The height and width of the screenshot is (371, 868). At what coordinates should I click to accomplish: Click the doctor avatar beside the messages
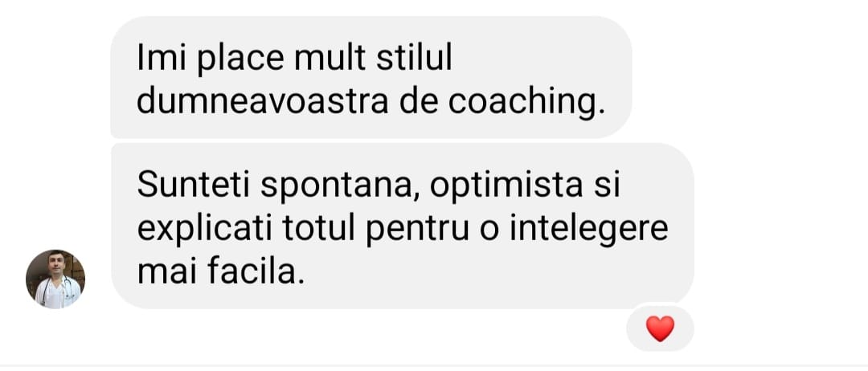(x=55, y=279)
